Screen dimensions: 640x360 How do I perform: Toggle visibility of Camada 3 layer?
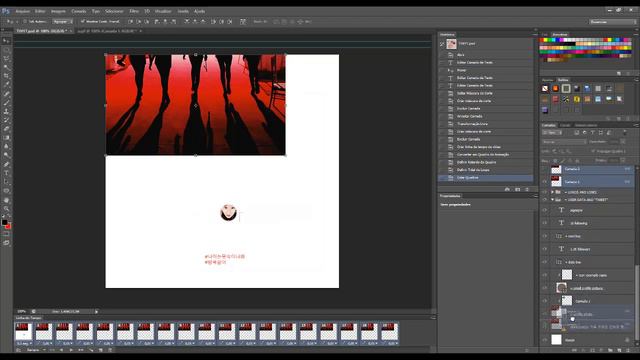click(544, 169)
